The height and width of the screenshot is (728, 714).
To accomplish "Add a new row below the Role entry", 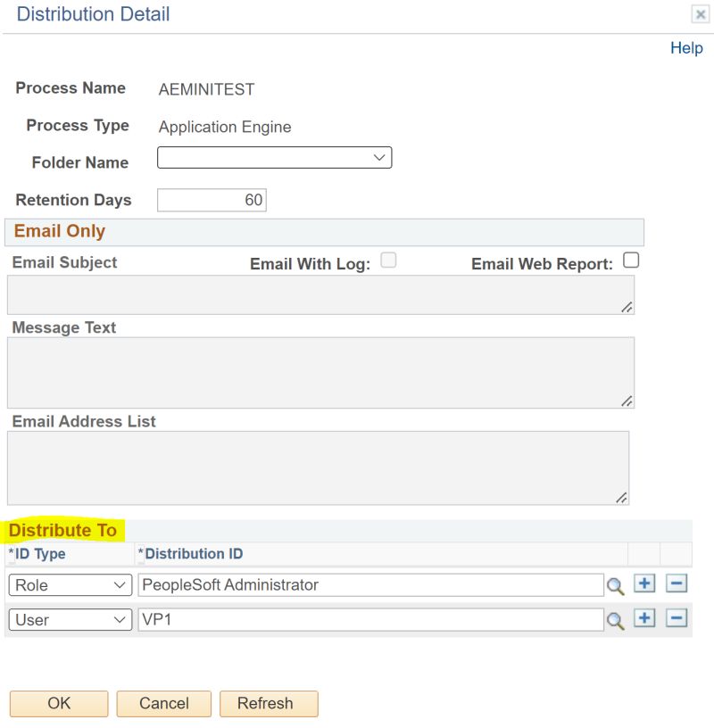I will click(x=644, y=583).
